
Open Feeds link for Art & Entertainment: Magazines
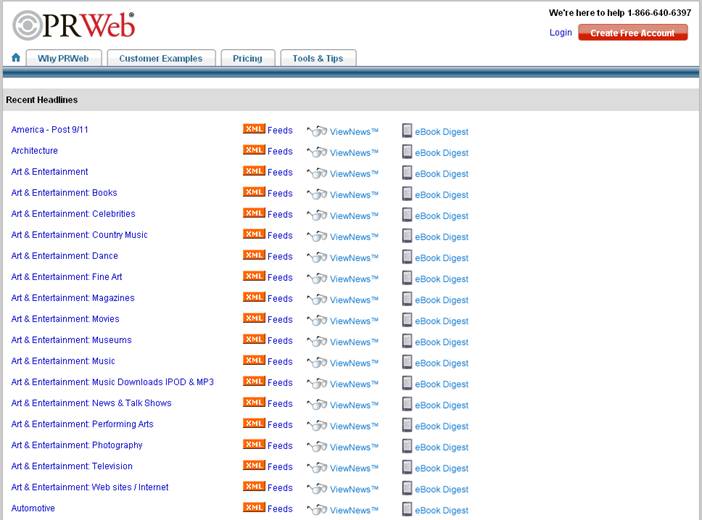point(280,298)
